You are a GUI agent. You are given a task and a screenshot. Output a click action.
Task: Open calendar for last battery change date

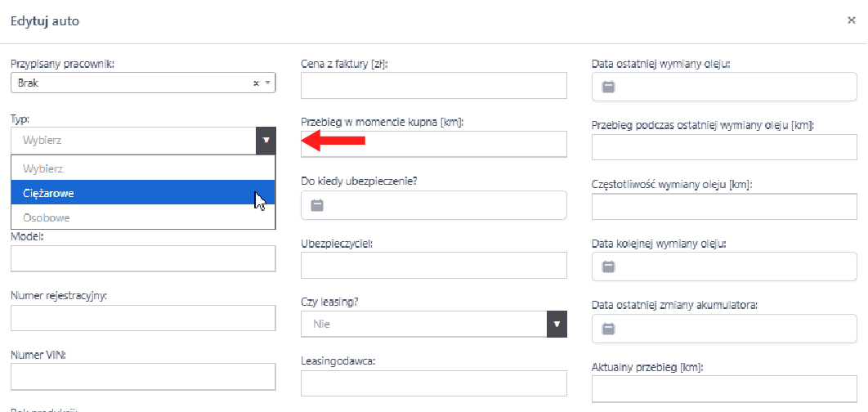click(608, 329)
